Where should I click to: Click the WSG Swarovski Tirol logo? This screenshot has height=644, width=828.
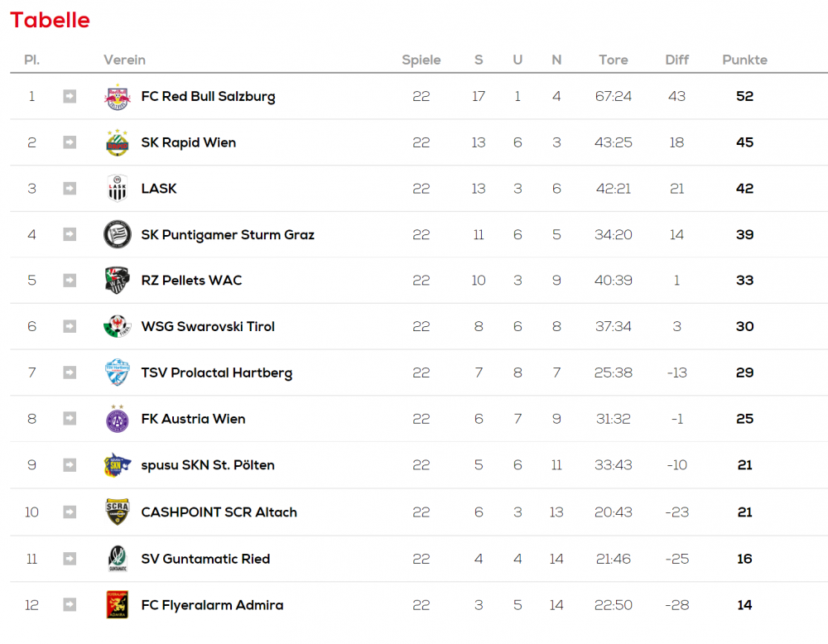(118, 326)
